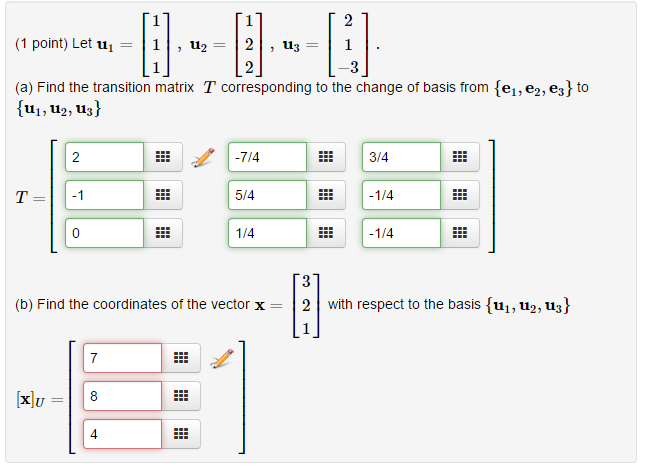The width and height of the screenshot is (648, 471).
Task: Select the matrix cell containing -1
Action: point(105,195)
